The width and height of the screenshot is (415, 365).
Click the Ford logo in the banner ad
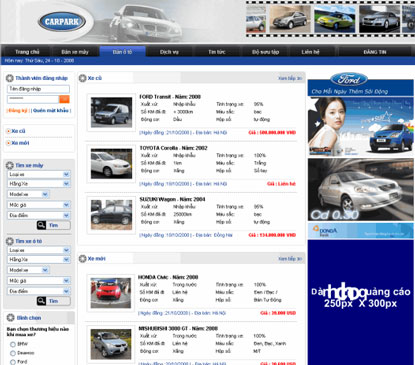pos(349,79)
